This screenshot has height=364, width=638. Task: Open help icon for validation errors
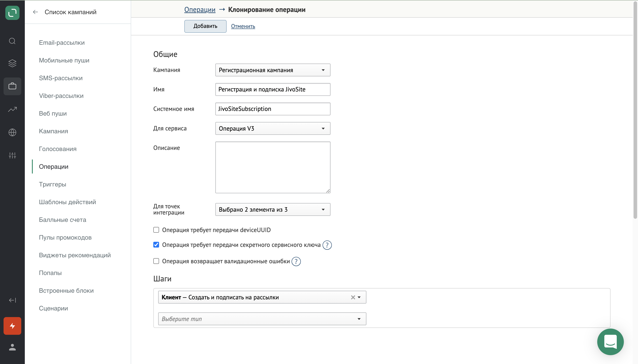296,261
